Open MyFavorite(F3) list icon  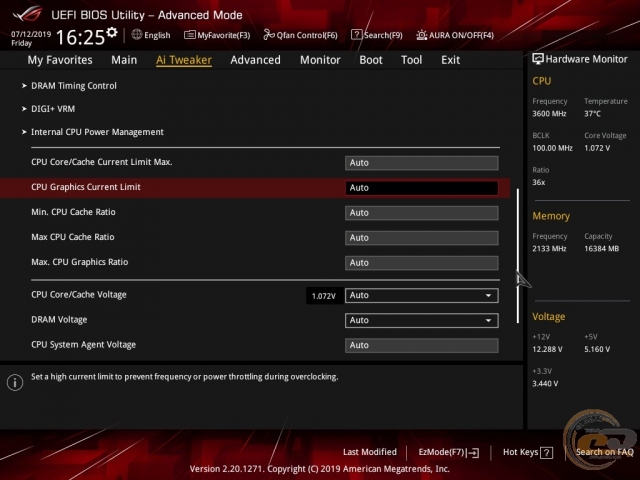point(189,35)
